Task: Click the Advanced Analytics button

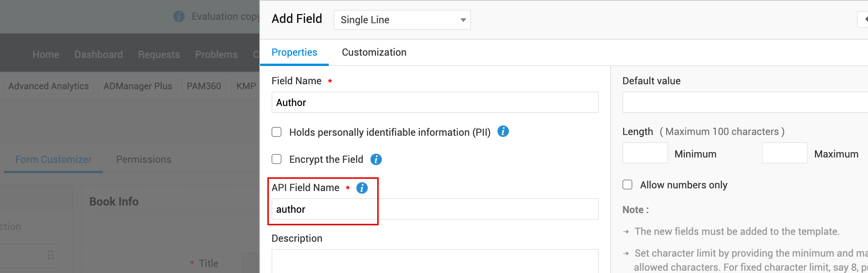Action: click(x=48, y=86)
